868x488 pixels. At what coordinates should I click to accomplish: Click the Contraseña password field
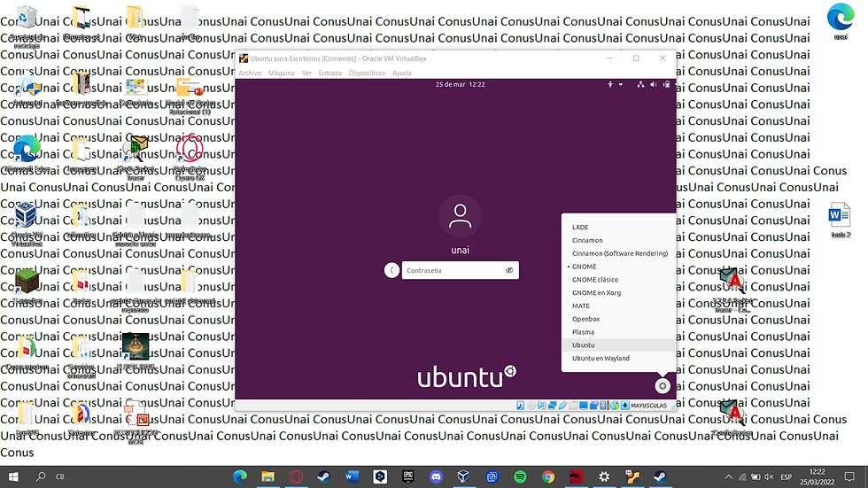[x=460, y=270]
